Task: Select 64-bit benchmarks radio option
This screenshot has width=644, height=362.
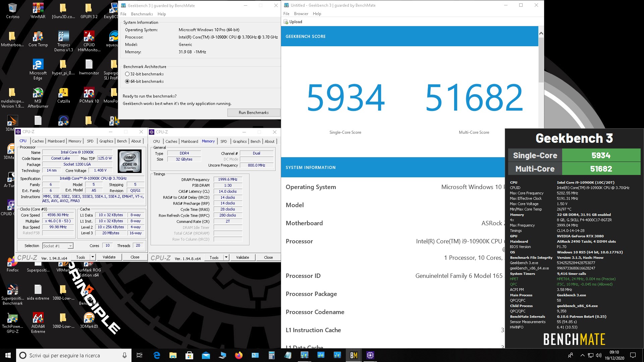Action: (144, 81)
